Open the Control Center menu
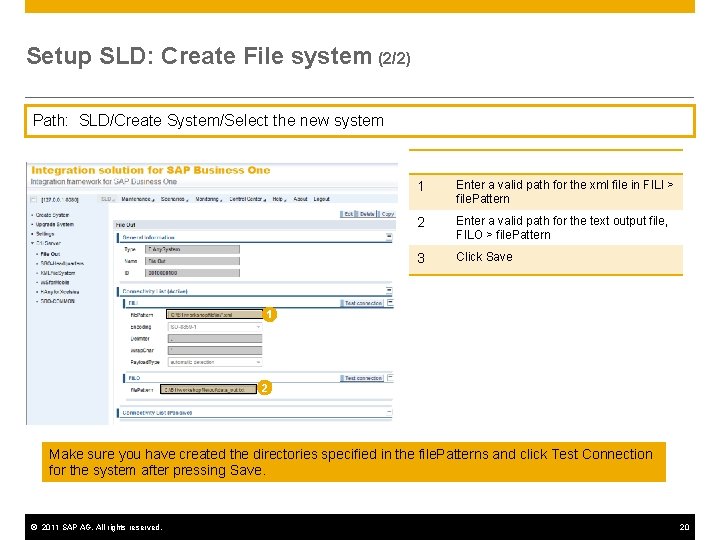Viewport: 720px width, 540px height. [248, 199]
